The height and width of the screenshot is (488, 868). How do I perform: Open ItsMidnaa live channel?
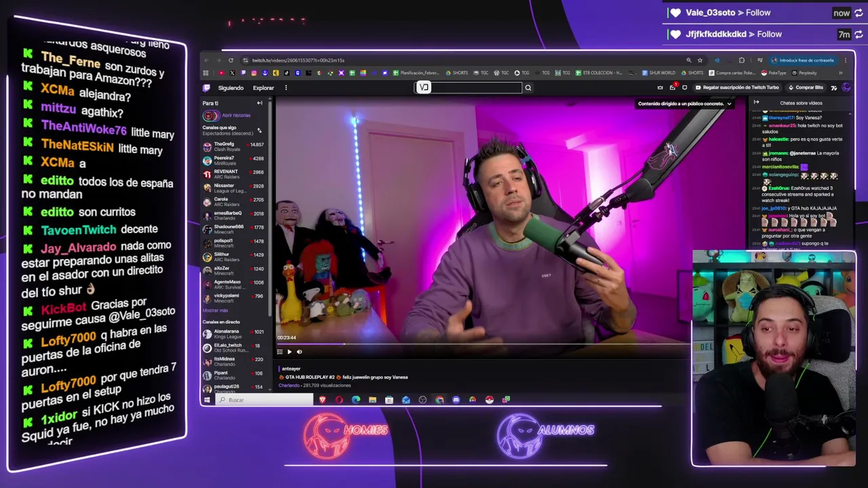tap(234, 361)
